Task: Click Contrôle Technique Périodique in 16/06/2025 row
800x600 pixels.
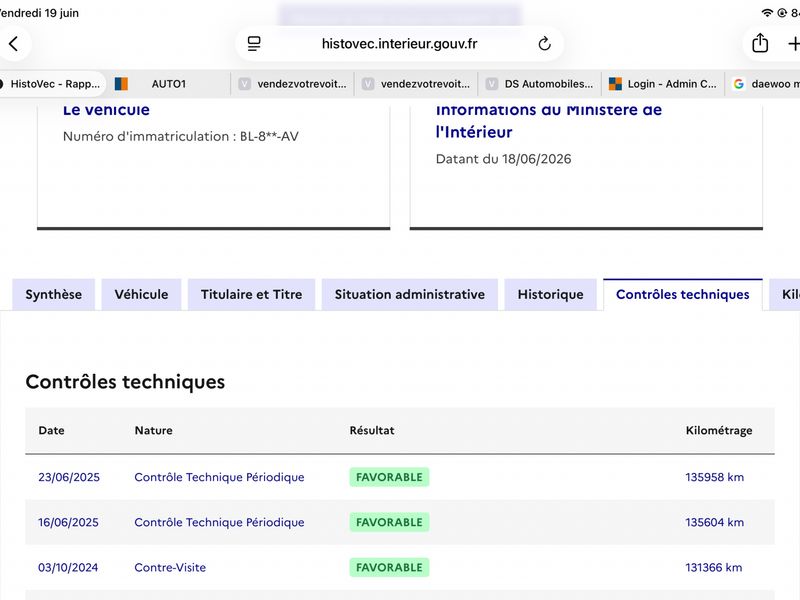Action: coord(219,522)
